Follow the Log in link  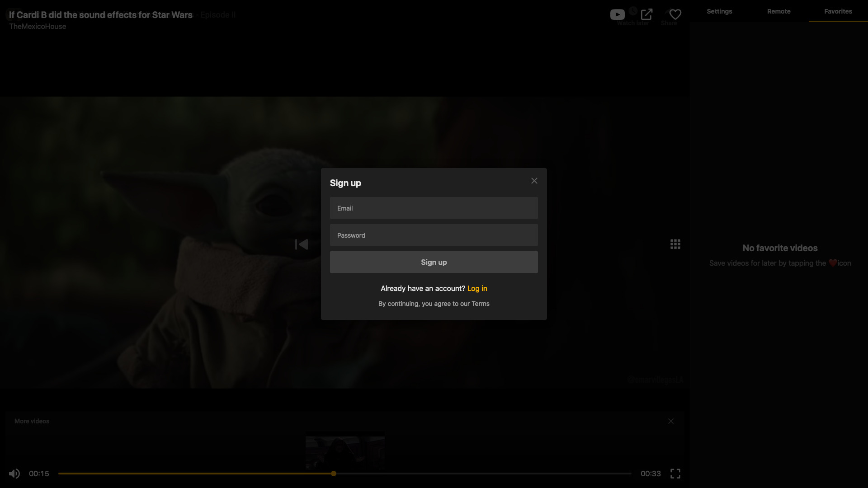tap(477, 288)
